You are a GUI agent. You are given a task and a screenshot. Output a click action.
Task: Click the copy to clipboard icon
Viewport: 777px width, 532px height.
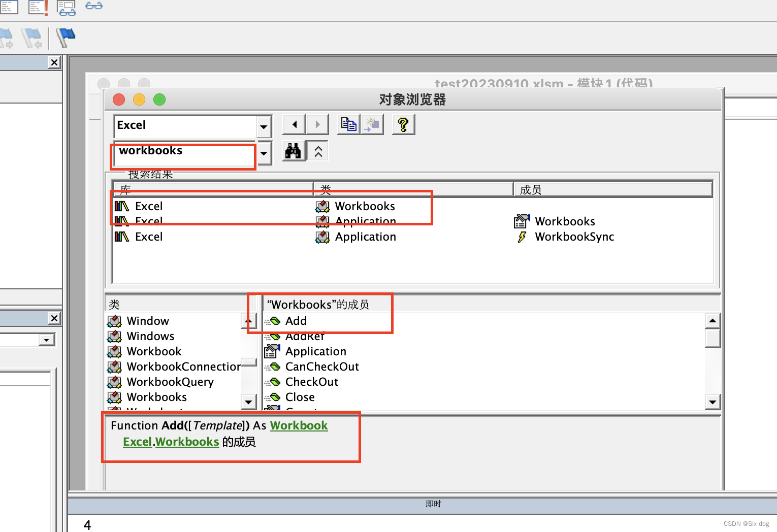pos(348,124)
